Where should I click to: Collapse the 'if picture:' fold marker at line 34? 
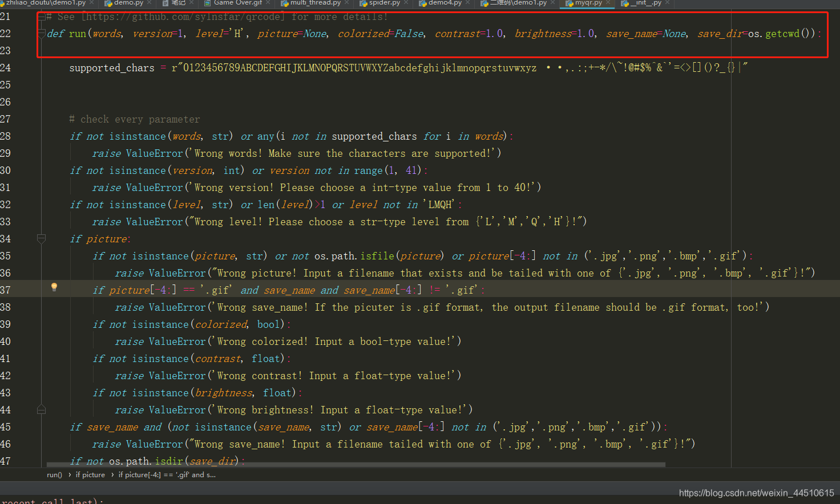(x=42, y=238)
